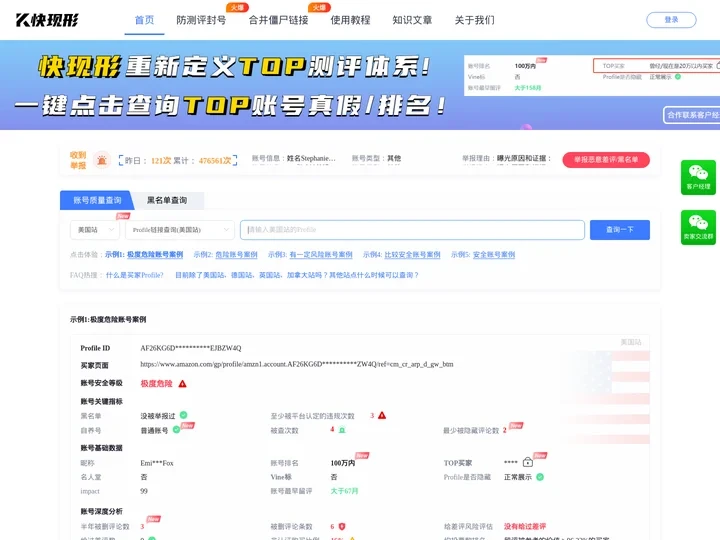Image resolution: width=720 pixels, height=540 pixels.
Task: Click red warning icon beside violation count 3
Action: point(382,415)
